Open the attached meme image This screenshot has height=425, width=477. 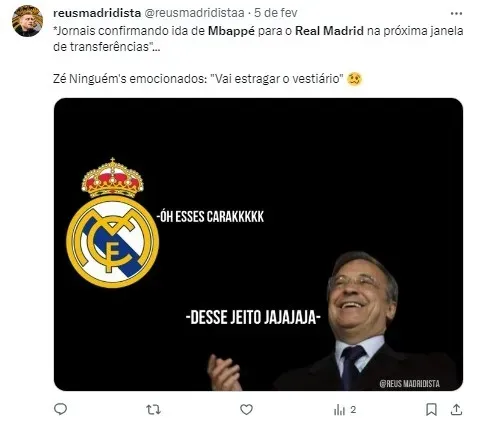coord(258,244)
